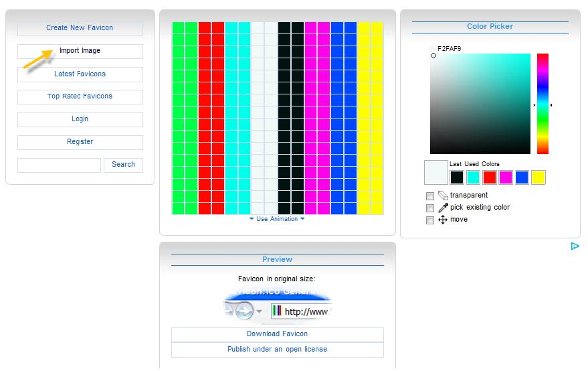Click the favicon thumbnail in preview address bar
The image size is (588, 371).
pos(277,311)
